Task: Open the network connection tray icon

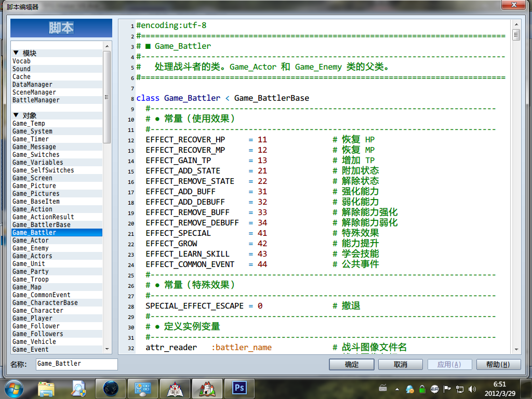Action: pyautogui.click(x=460, y=389)
